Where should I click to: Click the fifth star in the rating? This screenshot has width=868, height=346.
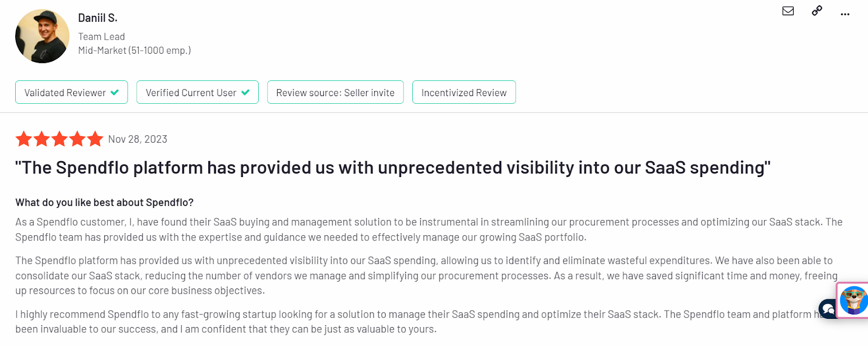click(x=95, y=139)
